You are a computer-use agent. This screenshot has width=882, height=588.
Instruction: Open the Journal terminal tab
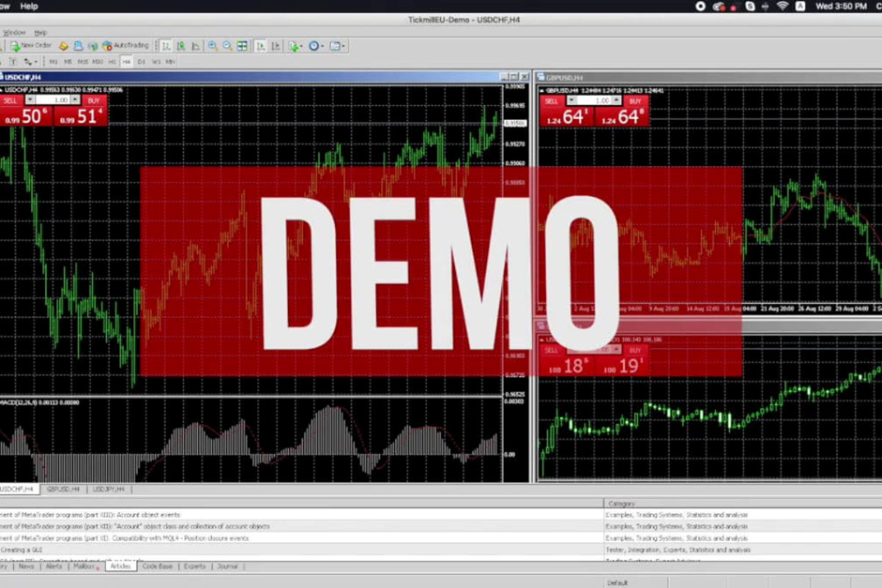[x=228, y=566]
